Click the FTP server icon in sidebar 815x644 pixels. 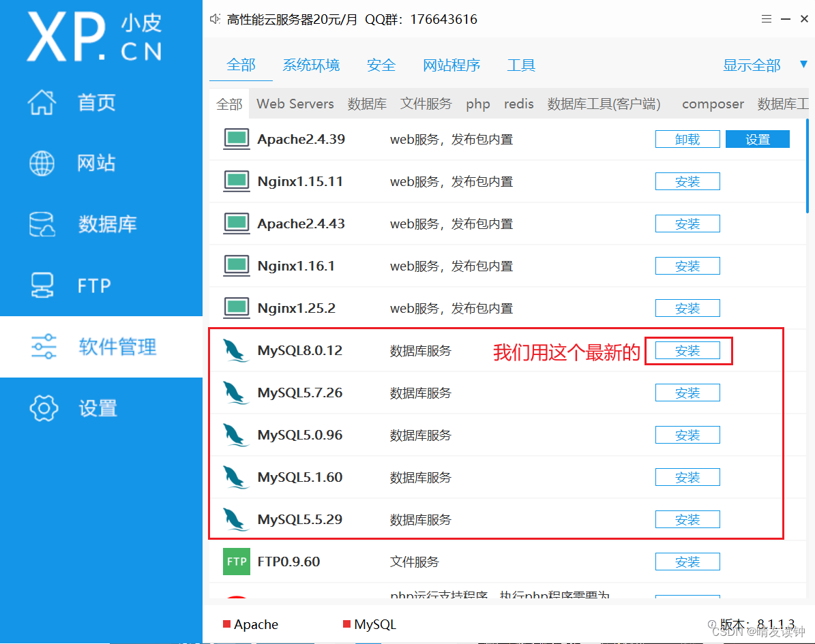point(42,285)
